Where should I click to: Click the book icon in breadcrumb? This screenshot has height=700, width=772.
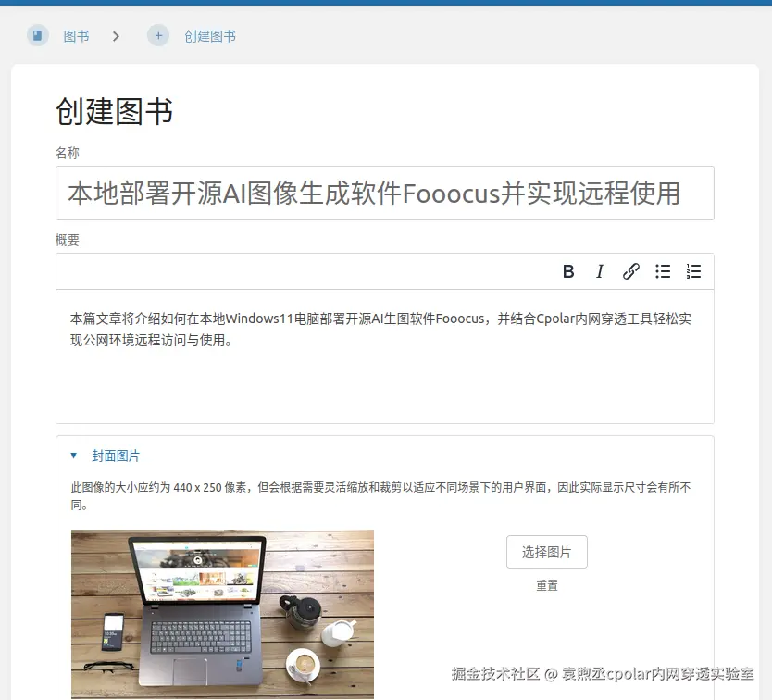[37, 35]
